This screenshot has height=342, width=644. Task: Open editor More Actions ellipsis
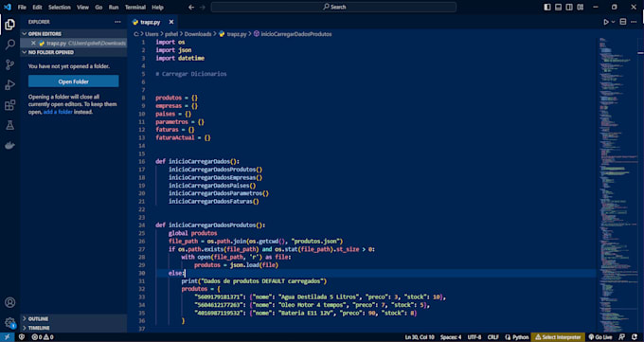[x=635, y=22]
